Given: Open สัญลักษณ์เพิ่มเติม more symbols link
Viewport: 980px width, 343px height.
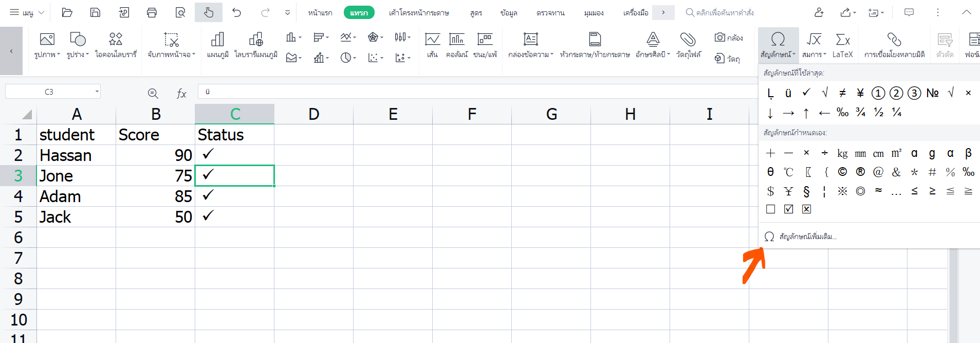Looking at the screenshot, I should (x=808, y=237).
